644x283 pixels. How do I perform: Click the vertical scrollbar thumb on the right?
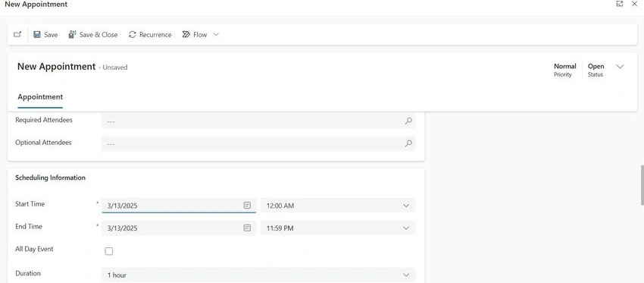point(642,185)
